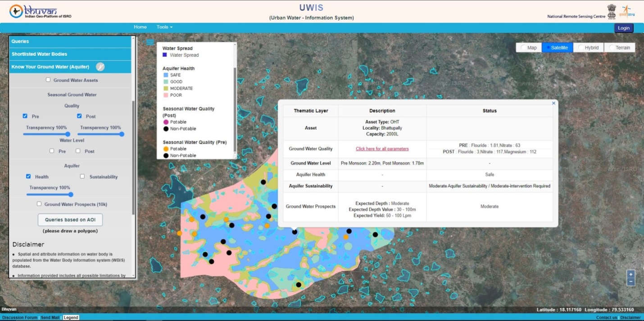Image resolution: width=644 pixels, height=321 pixels.
Task: Click the Longitude value in the status bar
Action: 623,310
